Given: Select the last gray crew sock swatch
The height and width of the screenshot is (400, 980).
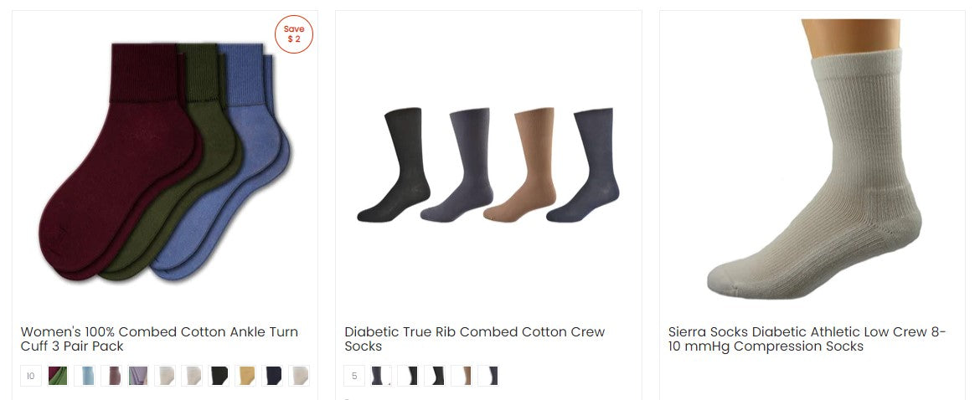Looking at the screenshot, I should 489,376.
